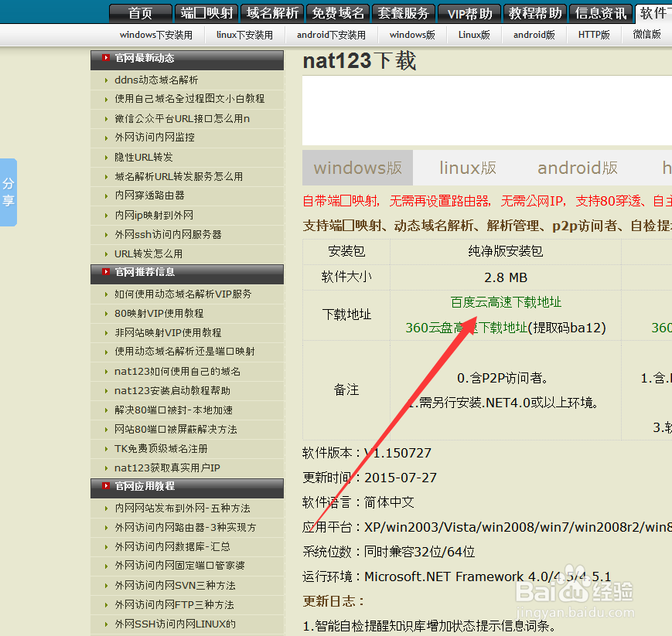Open nat123获取真实用户IP article

(167, 468)
